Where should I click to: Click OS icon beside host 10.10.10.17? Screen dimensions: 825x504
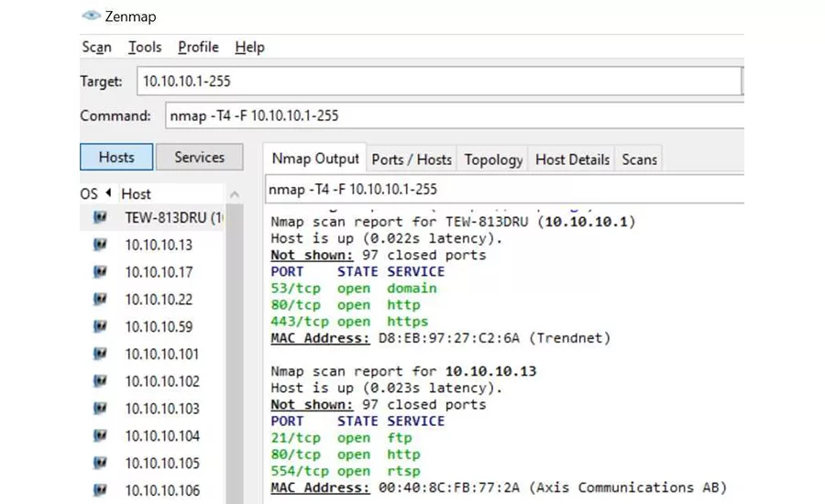click(x=100, y=272)
